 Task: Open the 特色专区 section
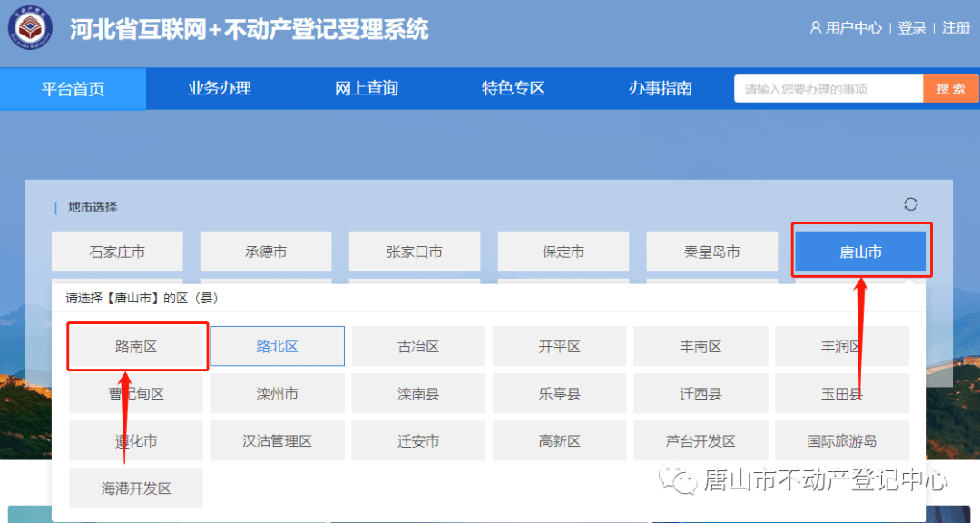512,88
